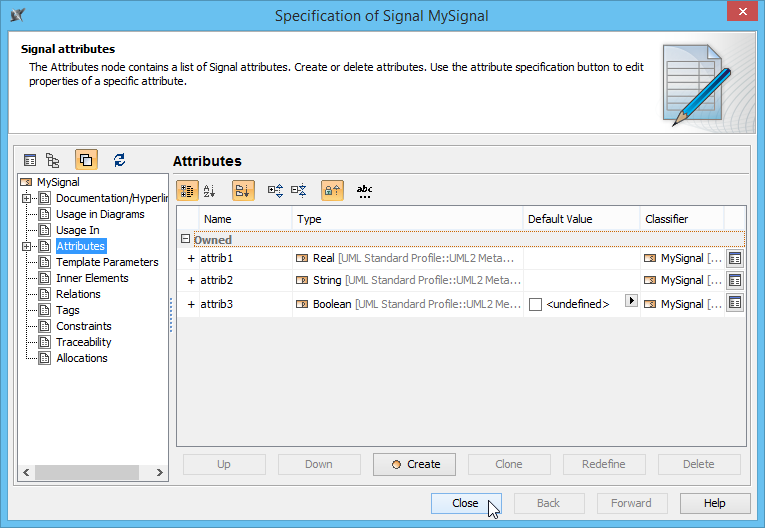The image size is (765, 528).
Task: Open attrib3 specification via row-end icon
Action: (734, 303)
